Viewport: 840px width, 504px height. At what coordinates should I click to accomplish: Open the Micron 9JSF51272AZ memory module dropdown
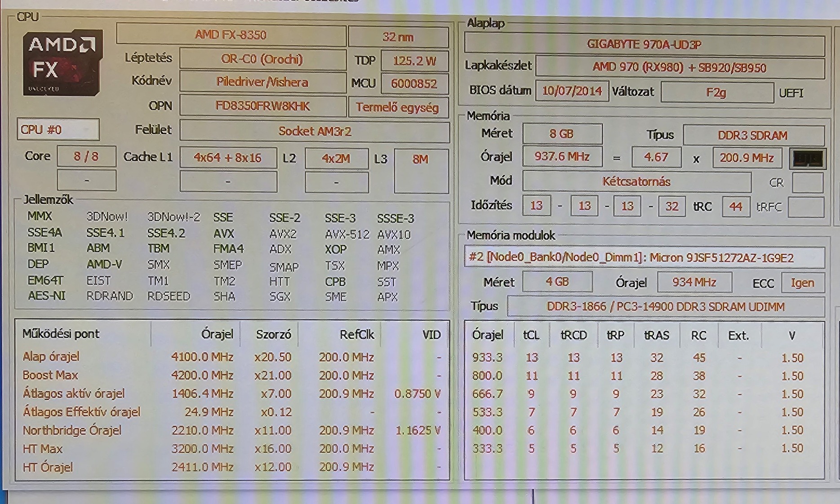(644, 257)
